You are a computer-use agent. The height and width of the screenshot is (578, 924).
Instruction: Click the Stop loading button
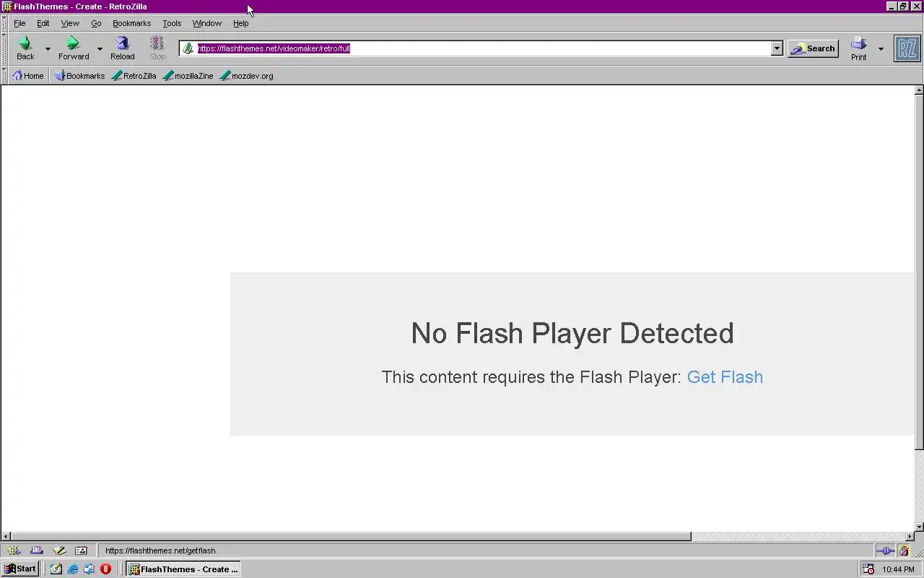pos(157,48)
